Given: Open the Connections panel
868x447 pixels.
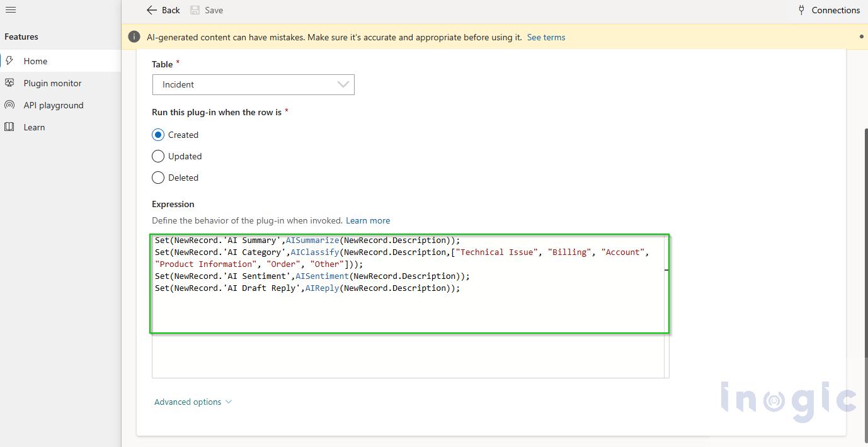Looking at the screenshot, I should (828, 10).
